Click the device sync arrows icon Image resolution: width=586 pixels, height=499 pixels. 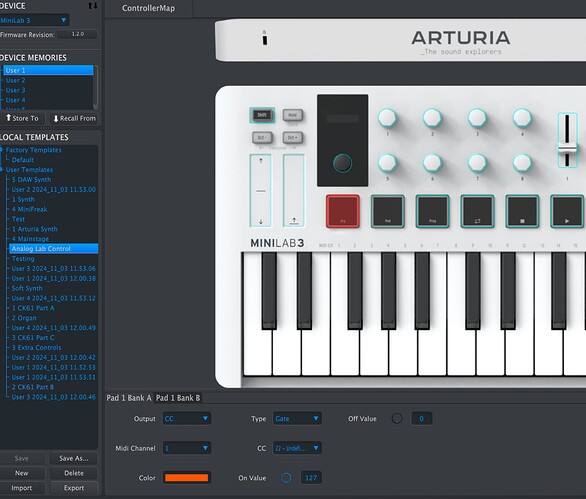coord(93,6)
